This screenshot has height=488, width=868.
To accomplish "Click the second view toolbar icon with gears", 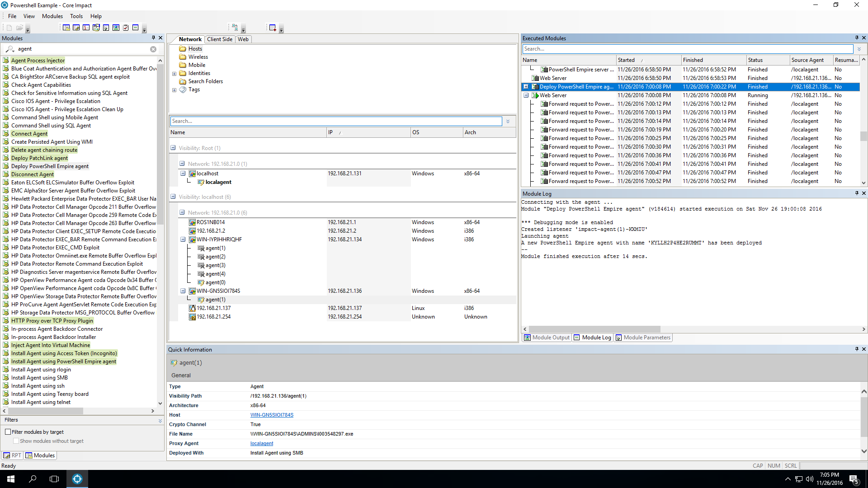I will [76, 28].
